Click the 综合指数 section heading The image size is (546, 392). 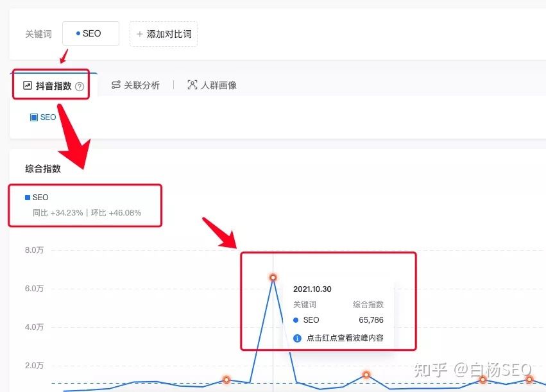[42, 168]
